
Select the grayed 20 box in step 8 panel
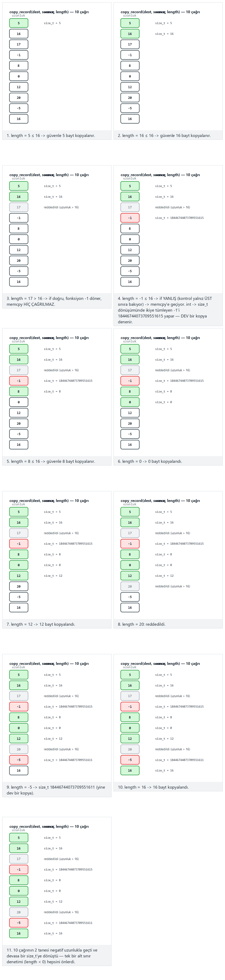[x=130, y=586]
